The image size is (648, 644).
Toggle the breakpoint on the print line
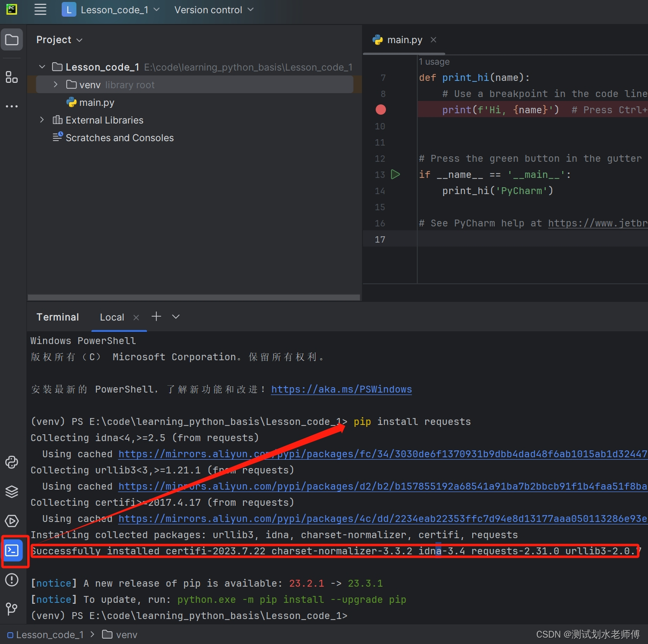381,110
